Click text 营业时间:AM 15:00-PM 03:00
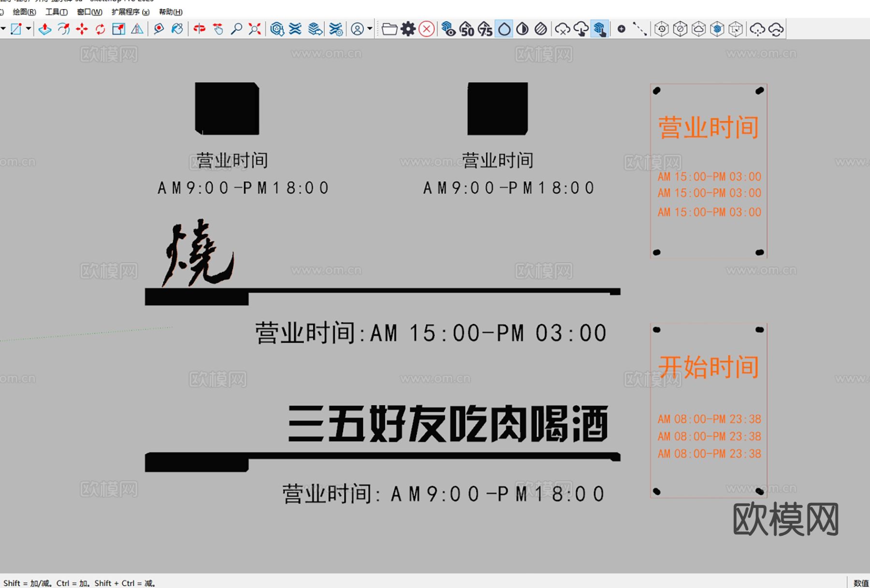The width and height of the screenshot is (870, 588). (431, 333)
